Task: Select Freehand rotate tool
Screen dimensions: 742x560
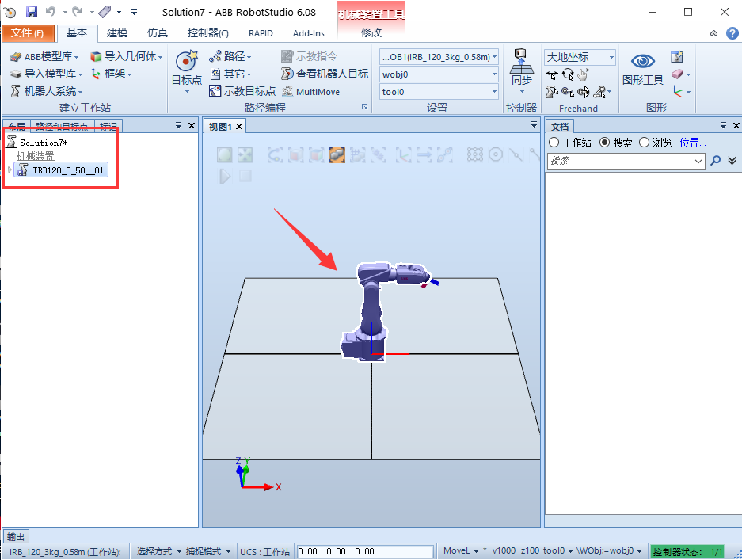Action: click(x=568, y=74)
